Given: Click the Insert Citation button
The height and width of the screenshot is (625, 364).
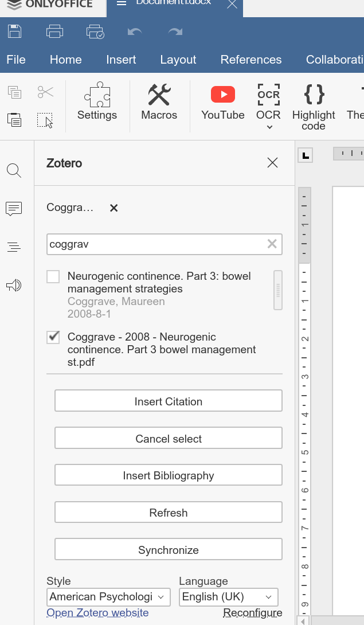Looking at the screenshot, I should click(x=169, y=401).
